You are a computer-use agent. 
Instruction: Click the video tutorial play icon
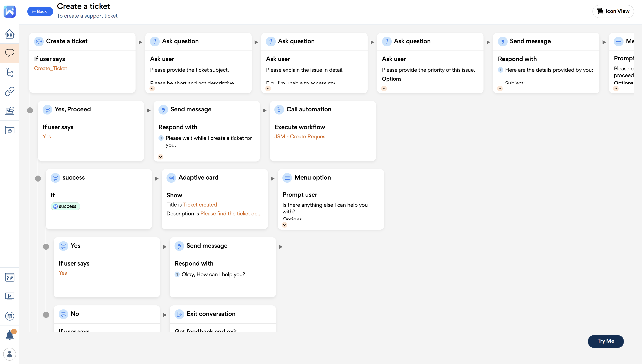[x=10, y=297]
